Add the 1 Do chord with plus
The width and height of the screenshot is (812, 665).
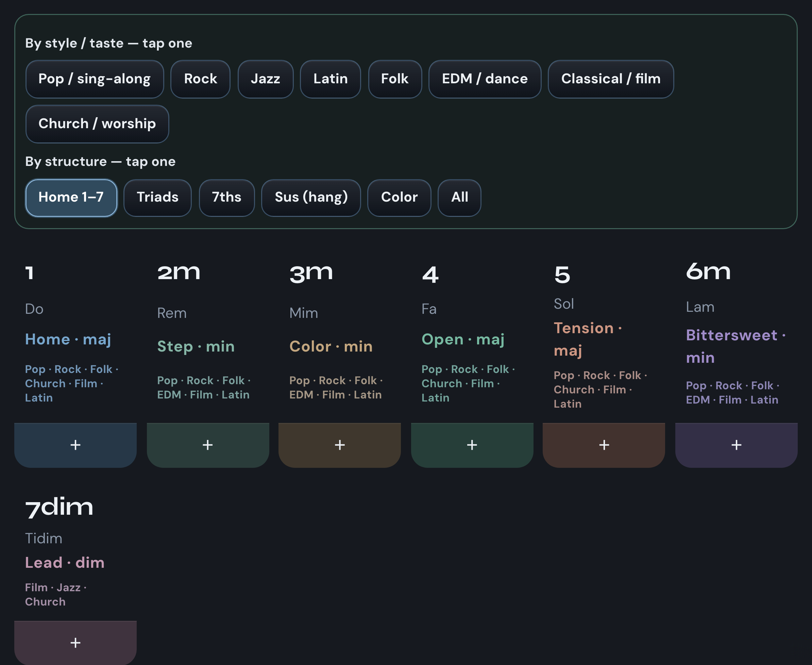pyautogui.click(x=75, y=445)
